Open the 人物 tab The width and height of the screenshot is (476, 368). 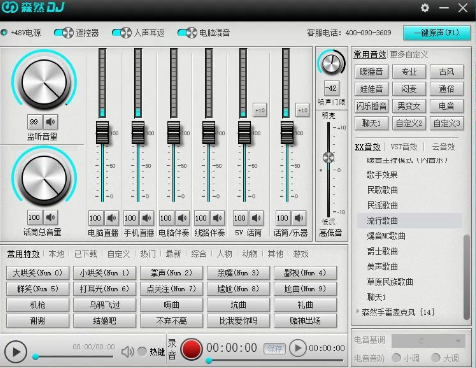click(x=224, y=254)
